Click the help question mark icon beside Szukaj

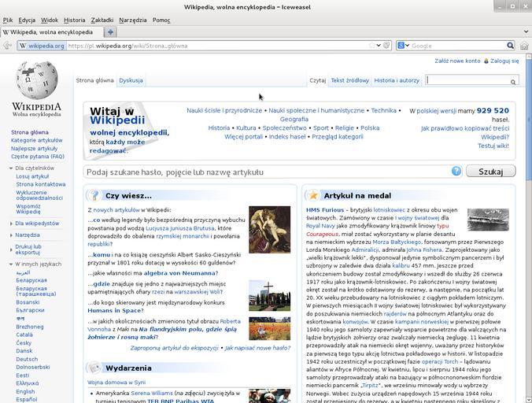point(456,171)
